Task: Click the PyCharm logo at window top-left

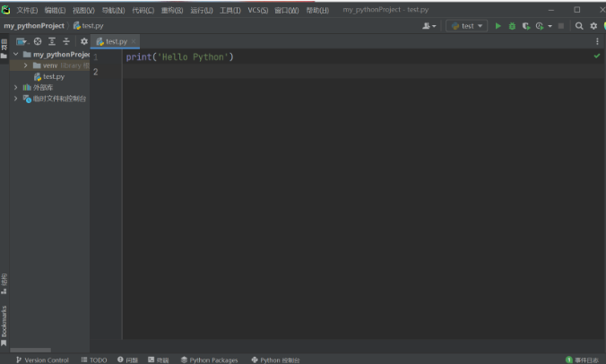Action: [5, 10]
